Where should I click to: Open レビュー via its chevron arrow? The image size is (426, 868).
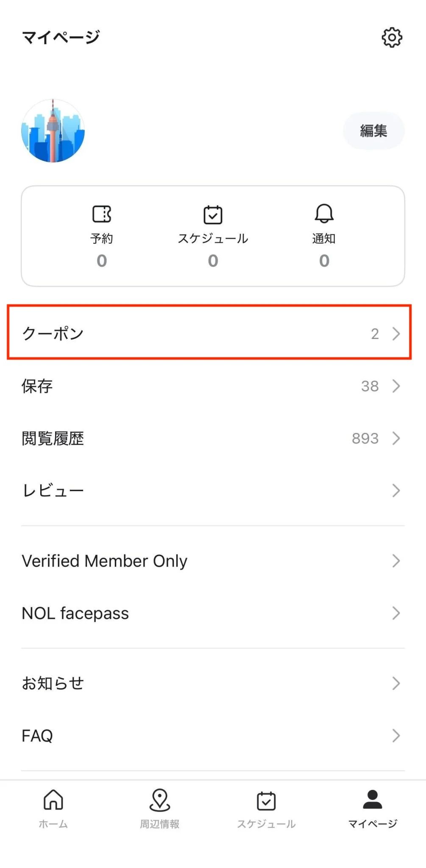(396, 490)
